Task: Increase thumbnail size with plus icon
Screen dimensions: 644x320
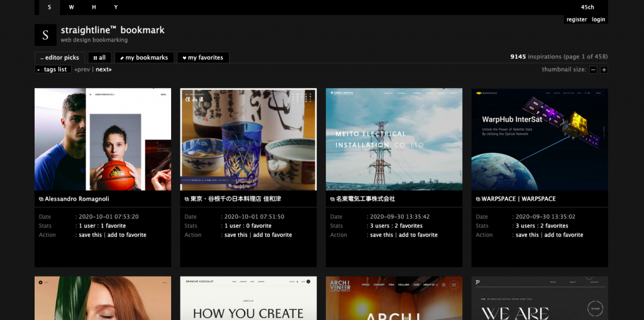Action: pyautogui.click(x=604, y=70)
